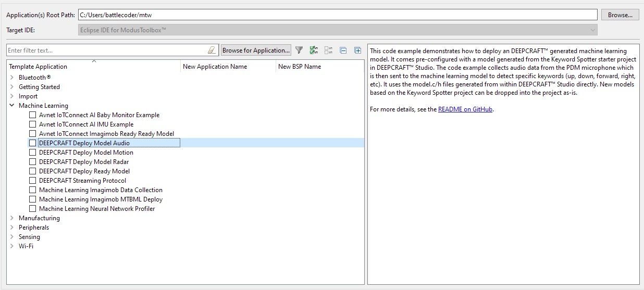Check Machine Learning Neural Network Profiler checkbox
Viewport: 644px width, 290px height.
(33, 209)
